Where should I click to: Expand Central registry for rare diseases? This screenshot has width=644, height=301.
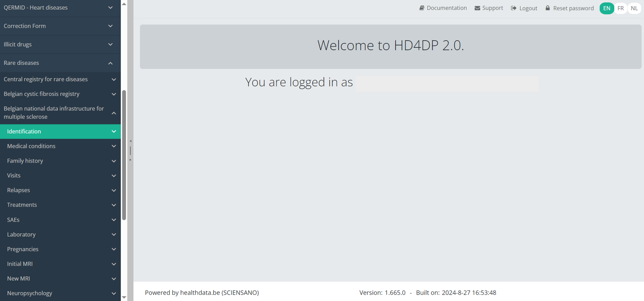[x=114, y=80]
